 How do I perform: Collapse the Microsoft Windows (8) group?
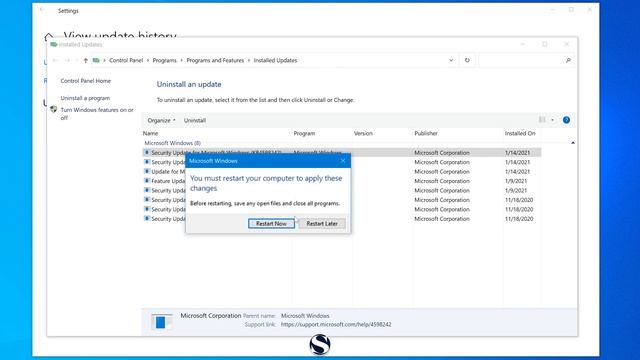click(173, 143)
